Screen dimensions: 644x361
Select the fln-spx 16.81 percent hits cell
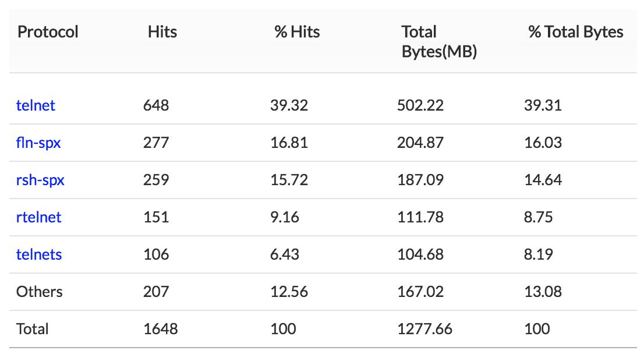point(289,143)
